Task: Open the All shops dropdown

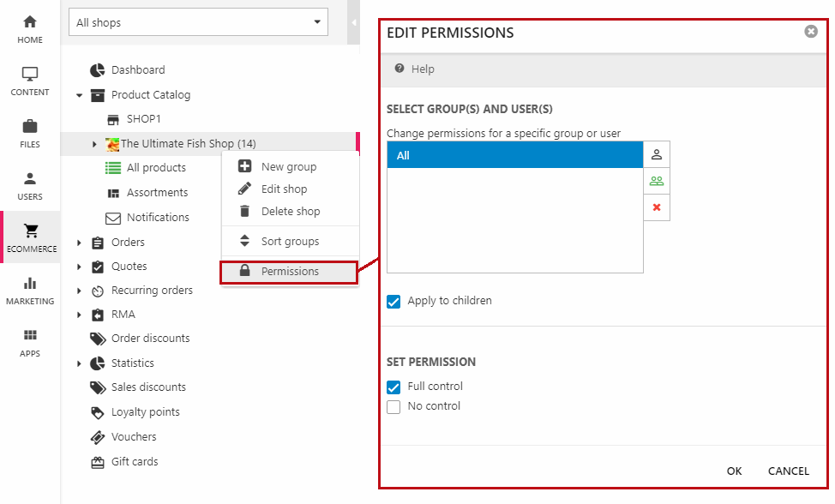Action: click(198, 22)
